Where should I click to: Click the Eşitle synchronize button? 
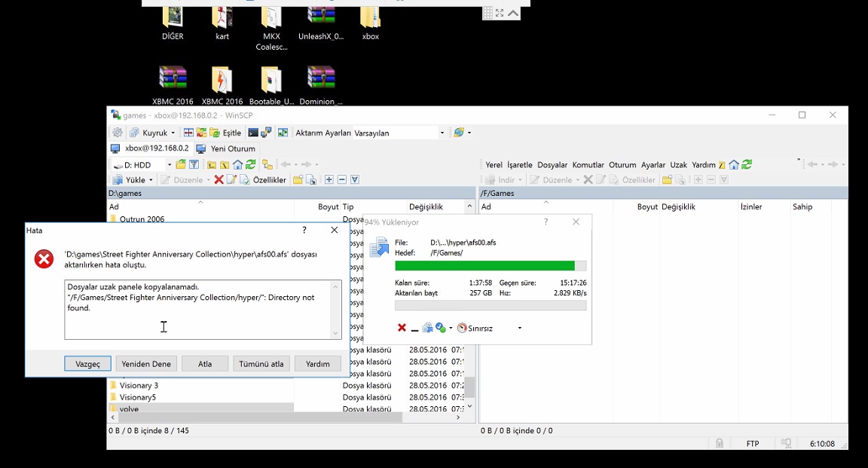coord(226,133)
